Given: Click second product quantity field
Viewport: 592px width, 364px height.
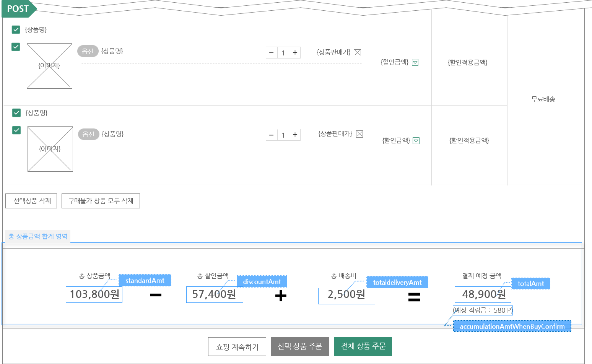Looking at the screenshot, I should [283, 135].
